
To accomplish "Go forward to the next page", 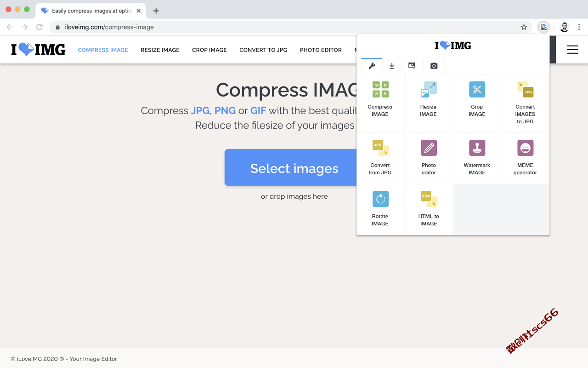I will [25, 27].
